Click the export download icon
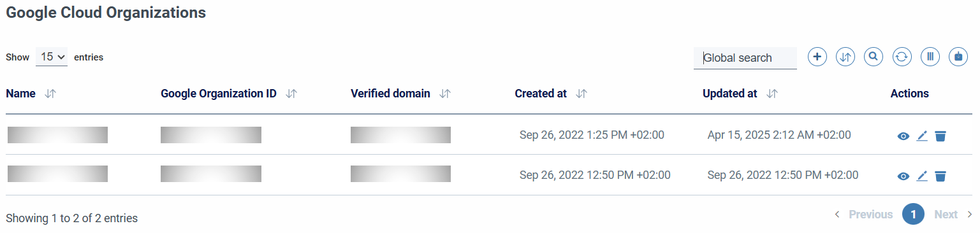The height and width of the screenshot is (233, 980). tap(958, 57)
